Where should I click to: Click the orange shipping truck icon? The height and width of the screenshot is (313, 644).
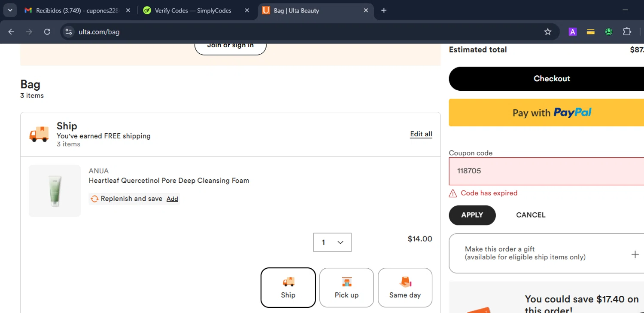39,134
